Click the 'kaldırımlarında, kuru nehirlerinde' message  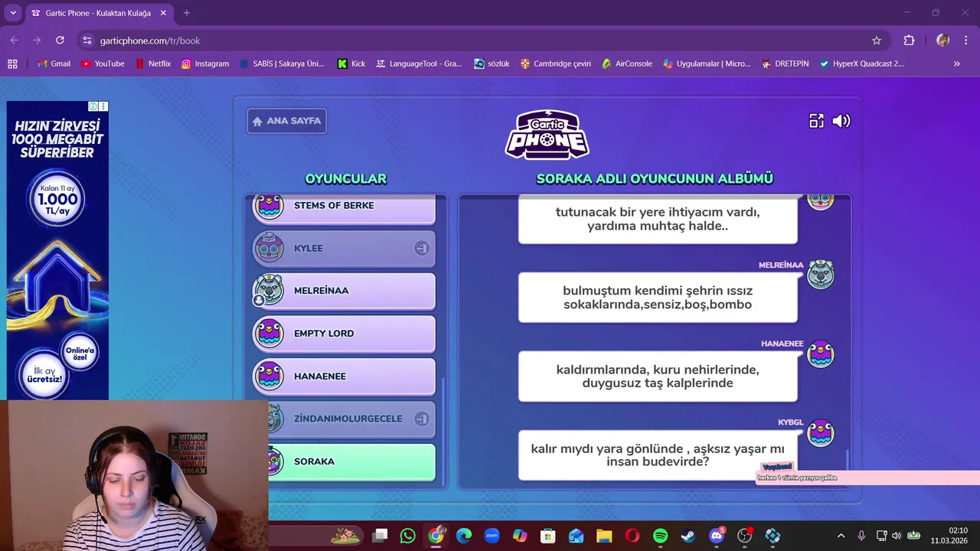(658, 377)
